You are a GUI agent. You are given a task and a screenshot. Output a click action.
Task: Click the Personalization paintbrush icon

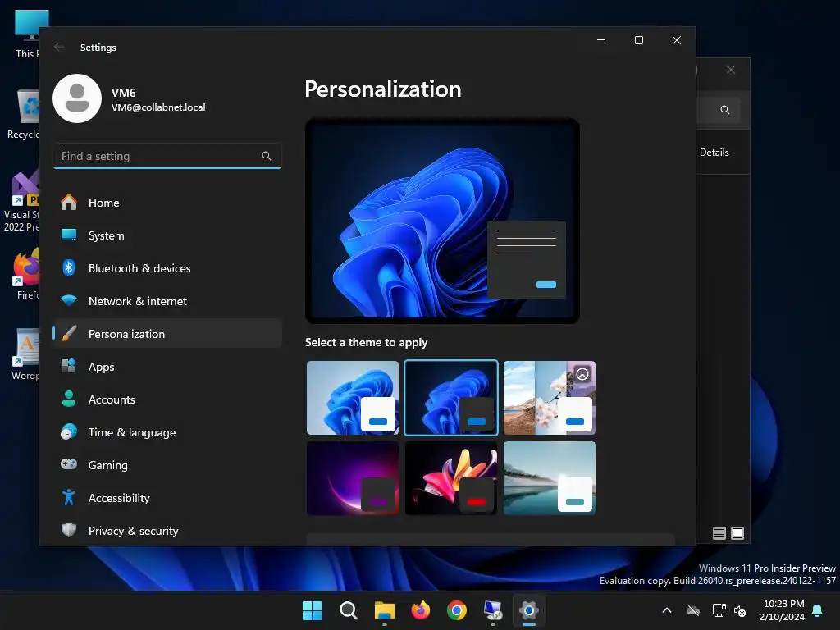pos(69,333)
